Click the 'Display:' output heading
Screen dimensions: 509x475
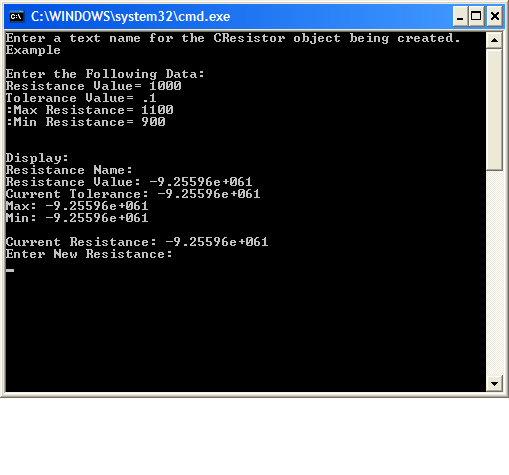pyautogui.click(x=37, y=158)
